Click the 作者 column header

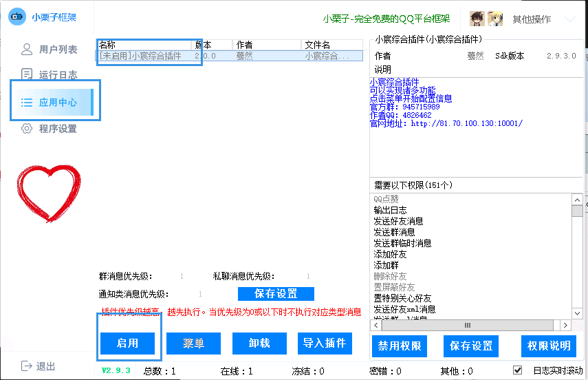pyautogui.click(x=267, y=45)
